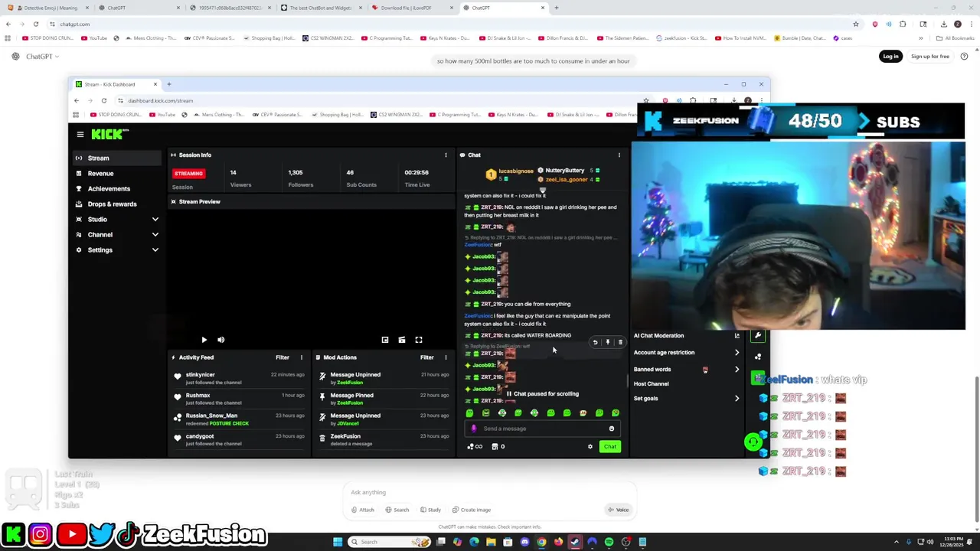The height and width of the screenshot is (551, 980).
Task: Select the wrench tool in chat sidebar
Action: point(758,335)
